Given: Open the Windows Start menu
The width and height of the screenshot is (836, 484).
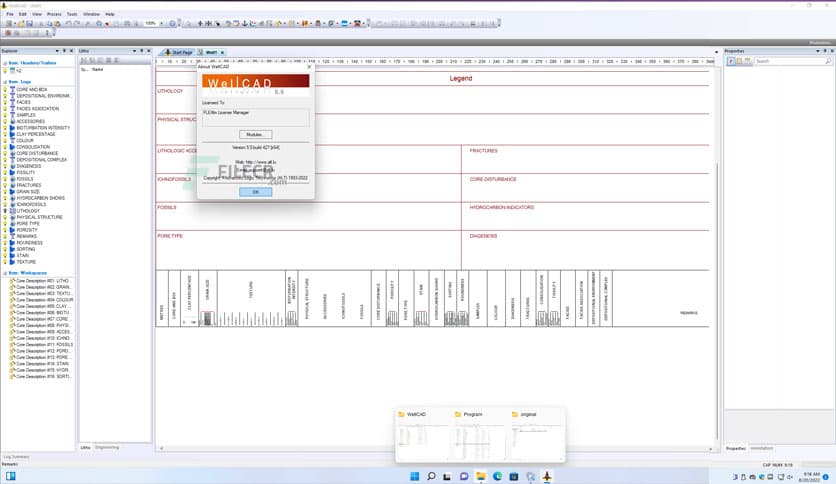Looking at the screenshot, I should 414,477.
